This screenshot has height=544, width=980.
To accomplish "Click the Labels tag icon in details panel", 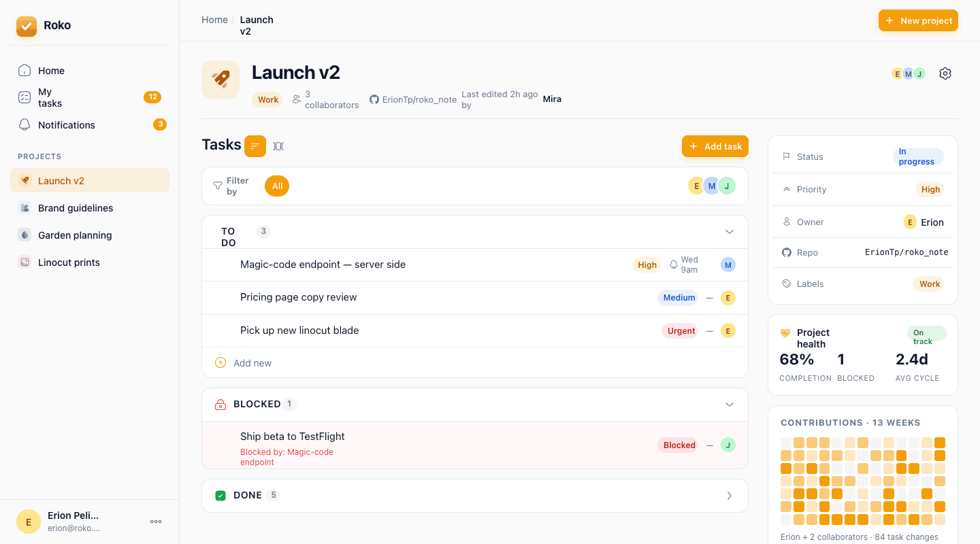I will click(787, 284).
